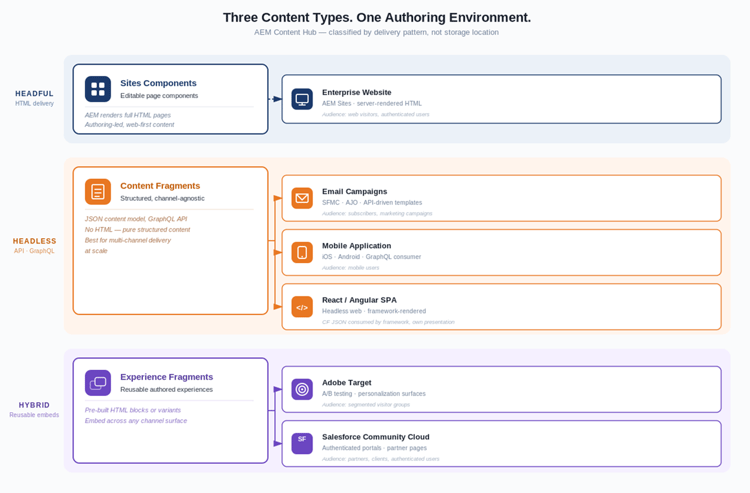Click 'Authenticated portals · partner pages' text
The width and height of the screenshot is (750, 493).
tap(374, 448)
